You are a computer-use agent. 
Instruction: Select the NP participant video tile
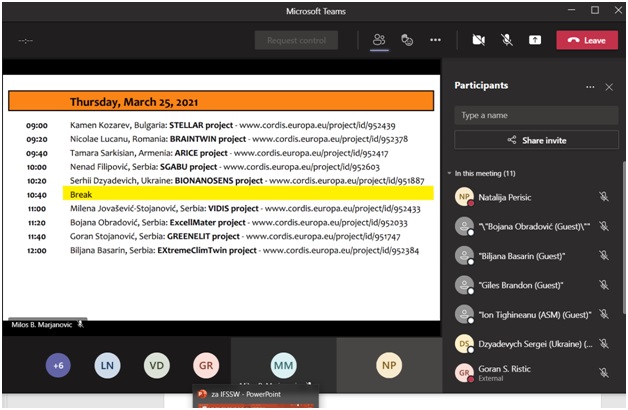pos(388,366)
